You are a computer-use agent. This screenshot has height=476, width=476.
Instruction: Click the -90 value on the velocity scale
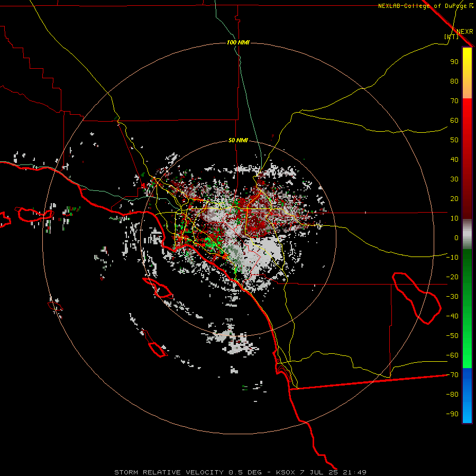coord(452,414)
